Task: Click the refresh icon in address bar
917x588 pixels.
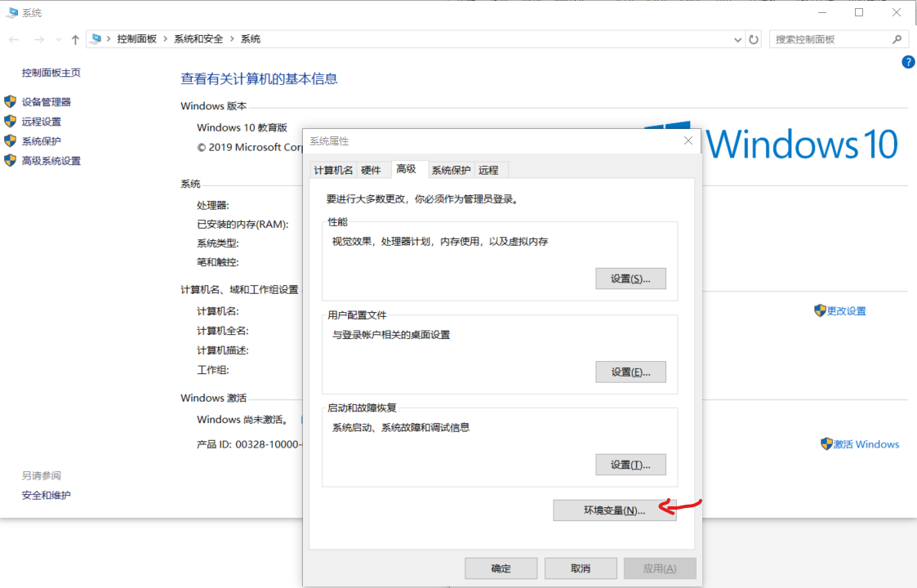Action: click(754, 39)
